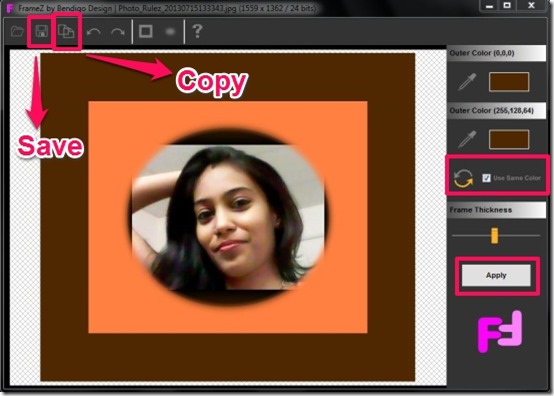The height and width of the screenshot is (396, 554).
Task: Pick second color with lower eyedropper
Action: [x=467, y=139]
